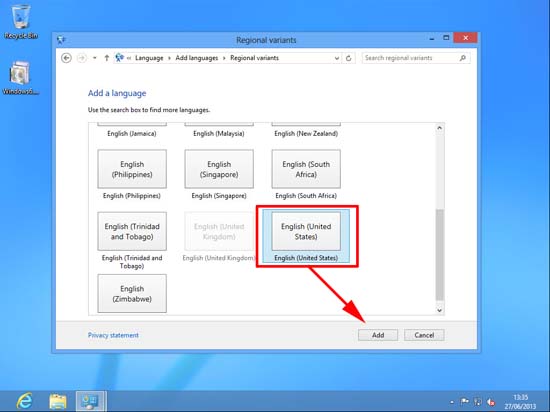Select Language in the breadcrumb path

[149, 58]
